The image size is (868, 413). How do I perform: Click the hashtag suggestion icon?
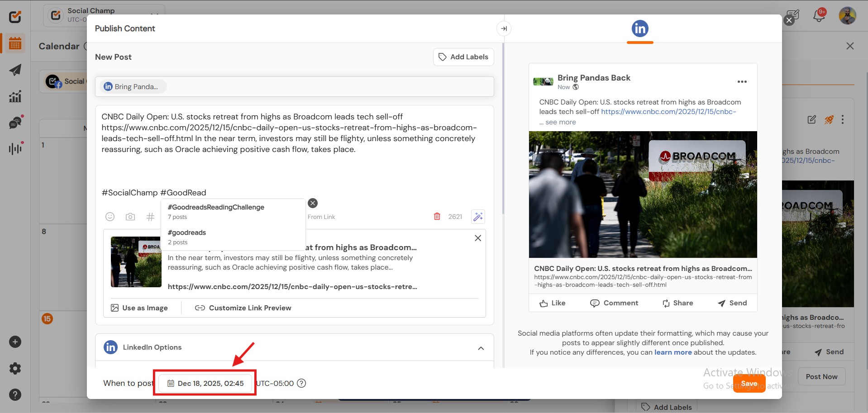click(x=150, y=217)
